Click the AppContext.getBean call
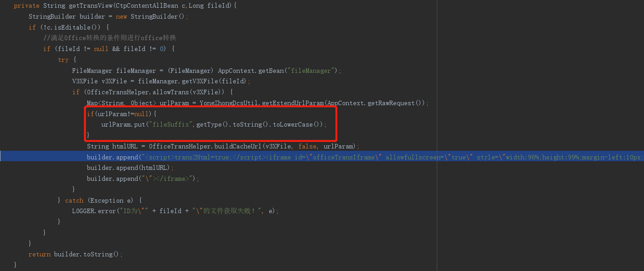 pyautogui.click(x=278, y=71)
